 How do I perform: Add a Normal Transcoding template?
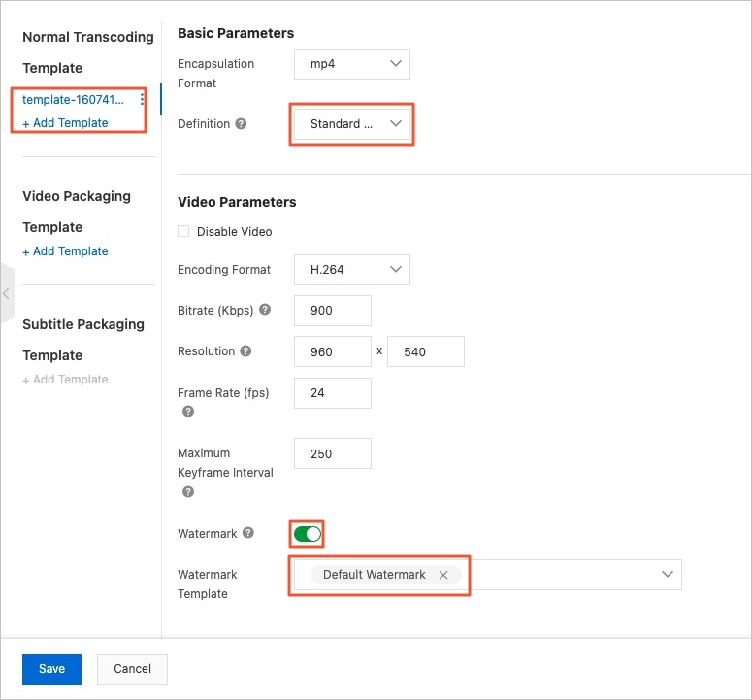[x=65, y=123]
